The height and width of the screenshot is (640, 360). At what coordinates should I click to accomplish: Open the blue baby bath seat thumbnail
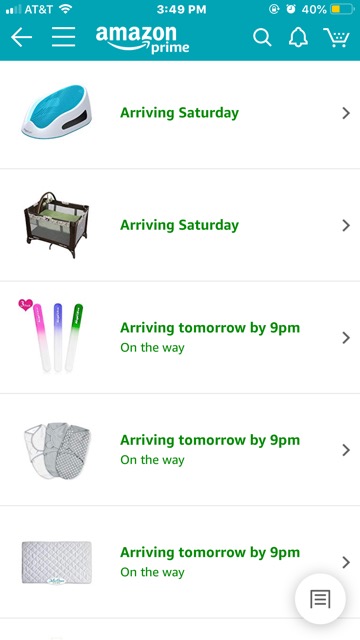tap(56, 111)
